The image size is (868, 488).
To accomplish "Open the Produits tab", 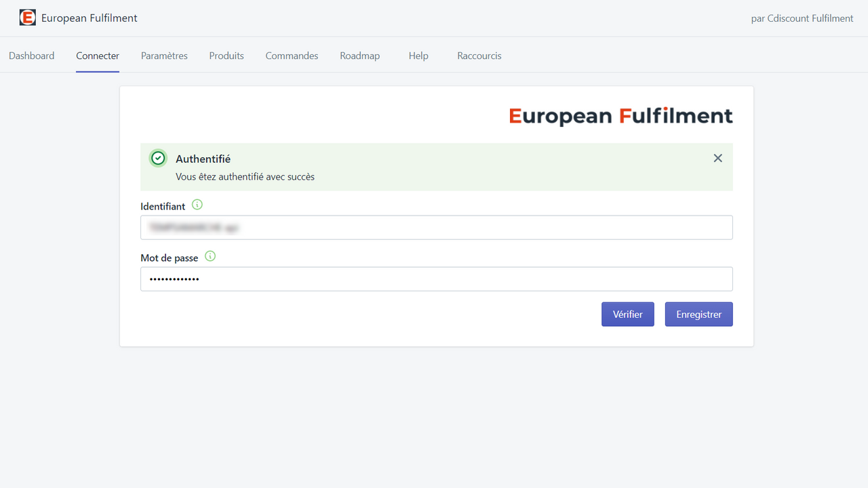I will point(226,56).
